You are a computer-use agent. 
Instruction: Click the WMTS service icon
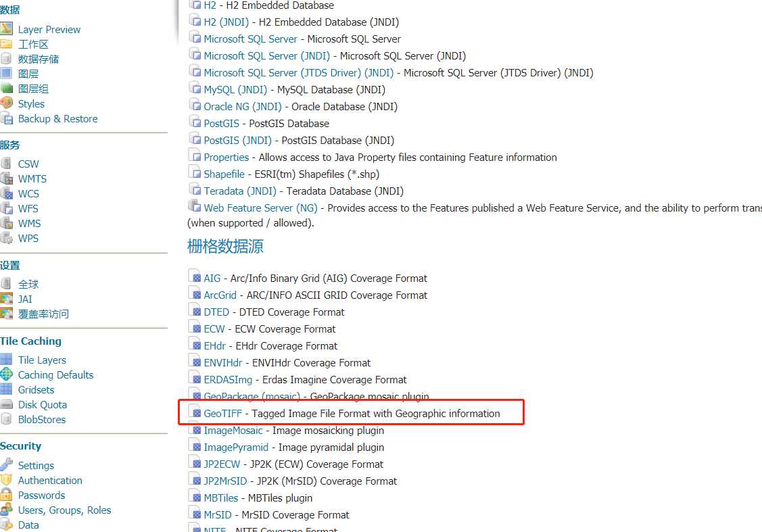click(6, 178)
